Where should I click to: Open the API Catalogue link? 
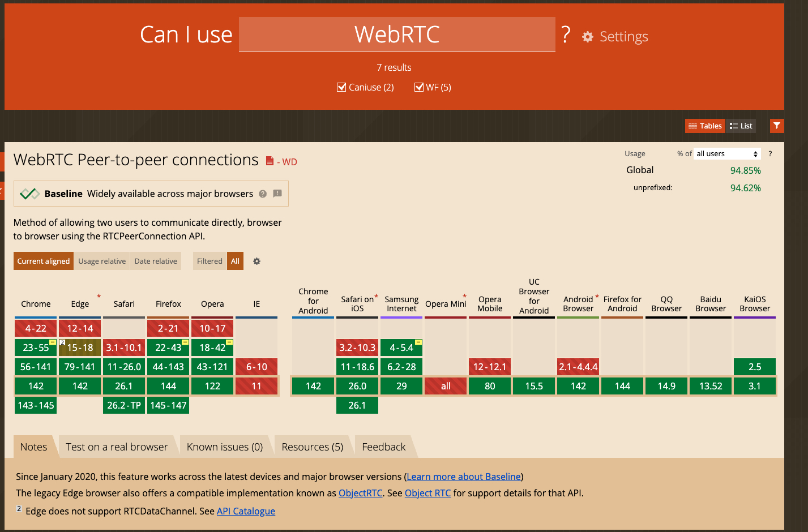point(246,511)
